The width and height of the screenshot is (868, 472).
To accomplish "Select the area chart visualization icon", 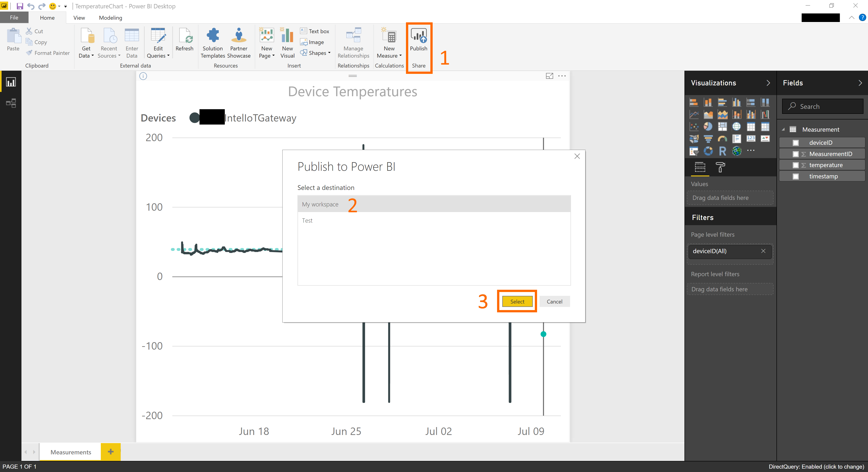I will pos(708,114).
